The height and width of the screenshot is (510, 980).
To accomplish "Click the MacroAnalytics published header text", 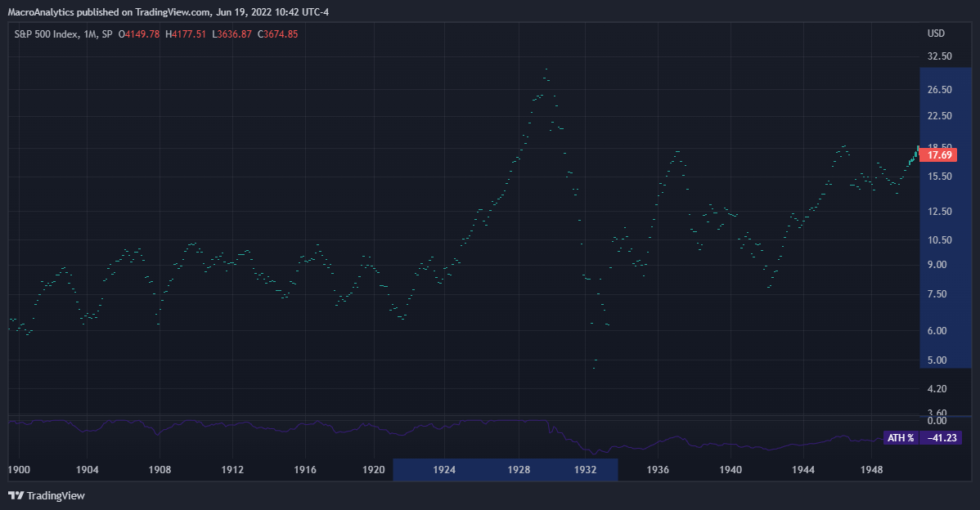I will (x=169, y=12).
